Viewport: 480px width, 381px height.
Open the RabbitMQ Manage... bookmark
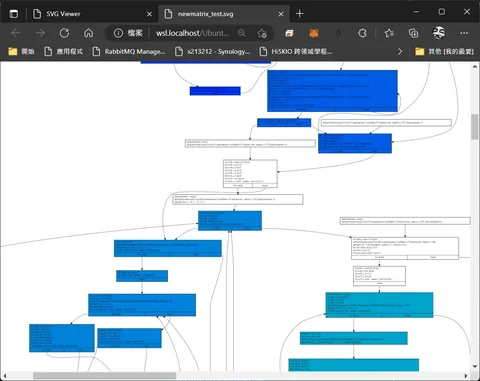[129, 51]
